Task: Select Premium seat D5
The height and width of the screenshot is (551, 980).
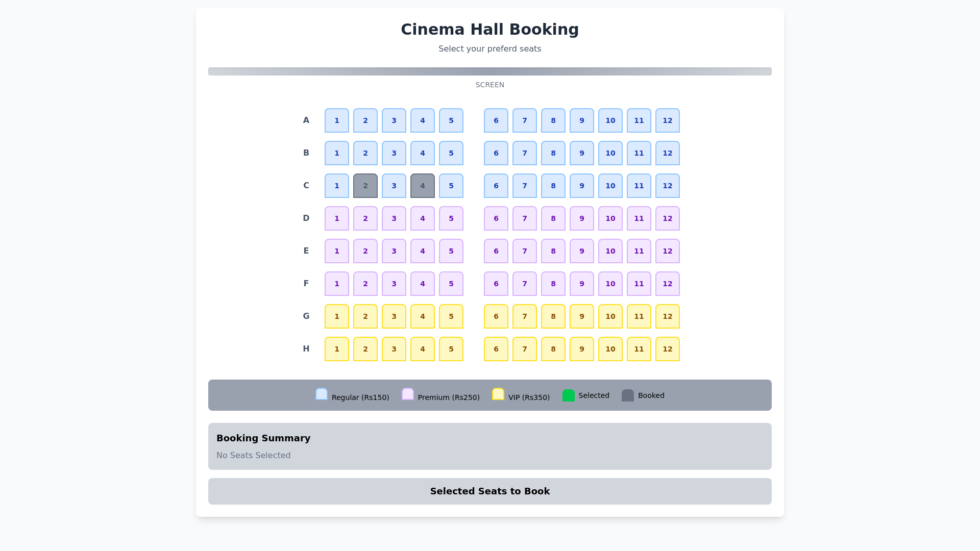Action: [451, 218]
